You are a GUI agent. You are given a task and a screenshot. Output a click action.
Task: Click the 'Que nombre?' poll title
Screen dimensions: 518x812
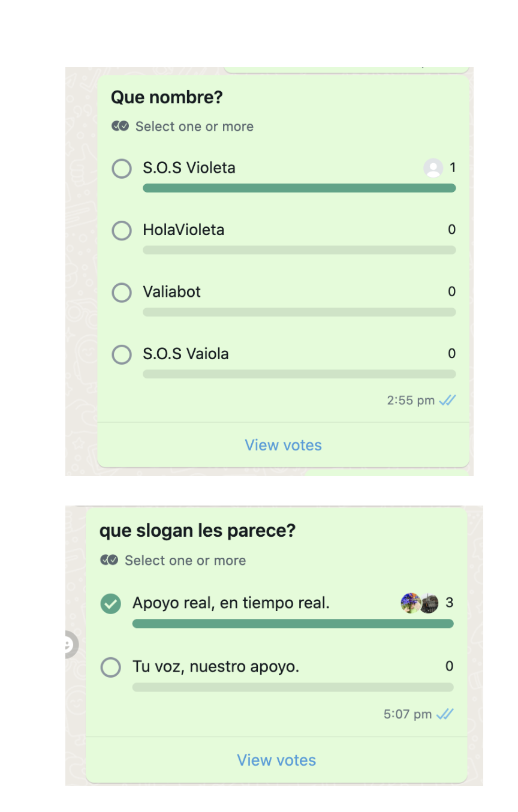point(167,97)
